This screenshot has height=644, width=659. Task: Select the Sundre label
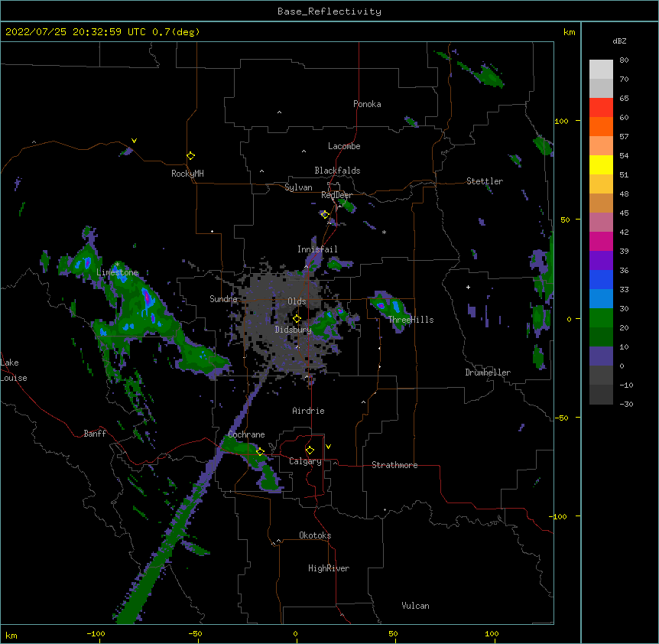tap(223, 299)
